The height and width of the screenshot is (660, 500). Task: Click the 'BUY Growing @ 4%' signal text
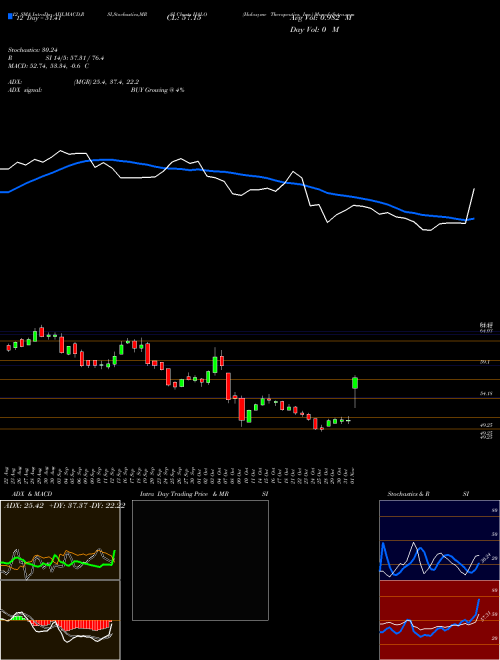click(x=157, y=90)
